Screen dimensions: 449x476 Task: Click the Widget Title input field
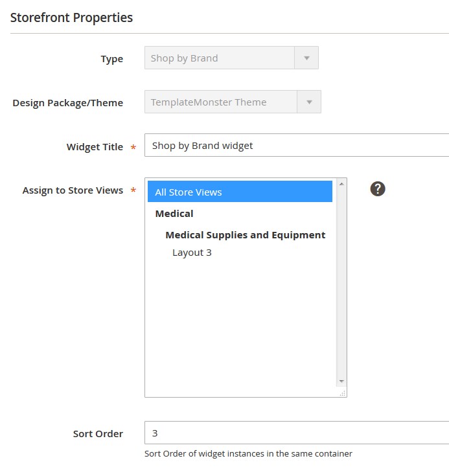coord(297,145)
